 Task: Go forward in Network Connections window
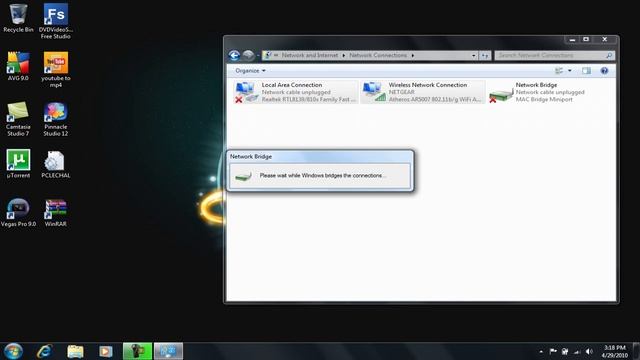pyautogui.click(x=248, y=56)
